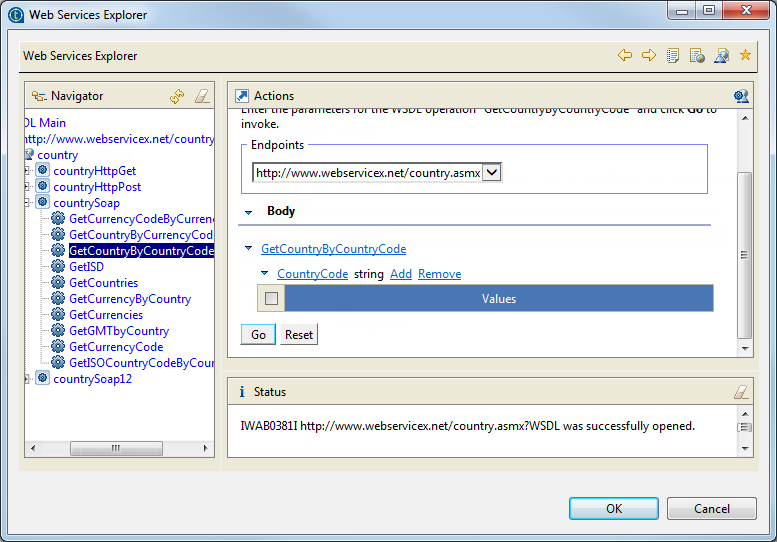Open Favorites star icon
Viewport: 777px width, 542px height.
click(745, 56)
